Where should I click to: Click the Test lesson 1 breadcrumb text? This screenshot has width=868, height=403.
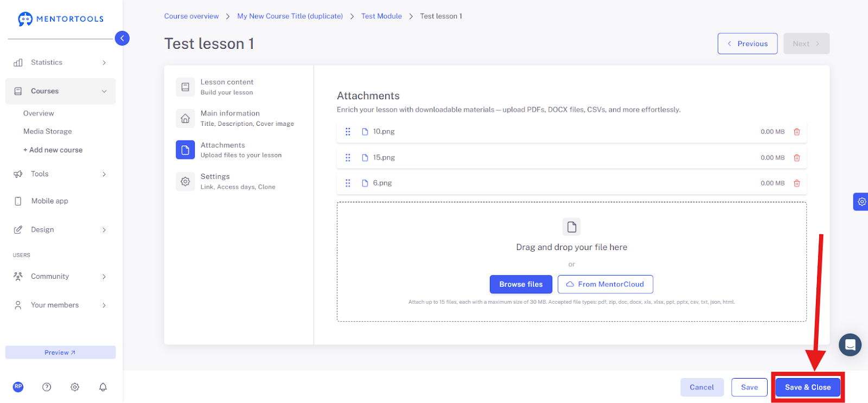pyautogui.click(x=441, y=16)
